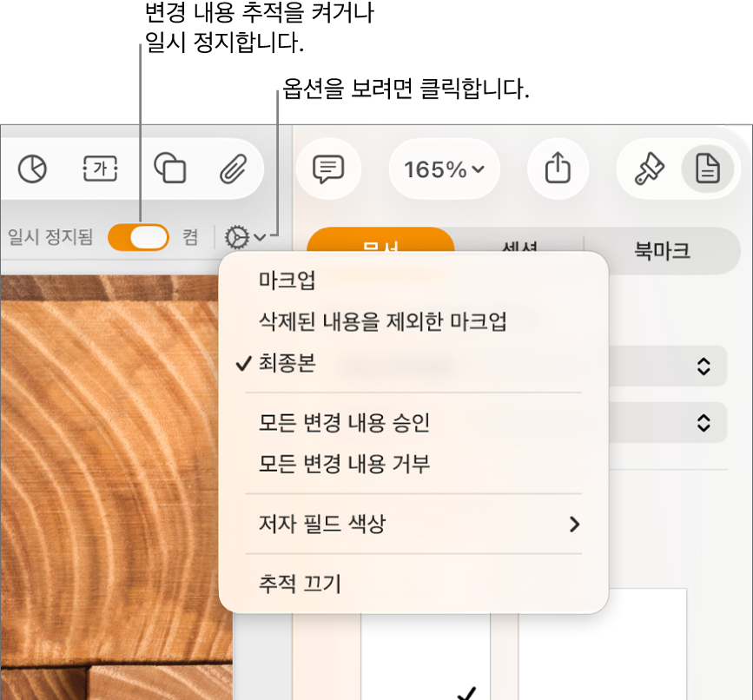Open the Format paintbrush sidebar
The height and width of the screenshot is (700, 753).
tap(650, 168)
